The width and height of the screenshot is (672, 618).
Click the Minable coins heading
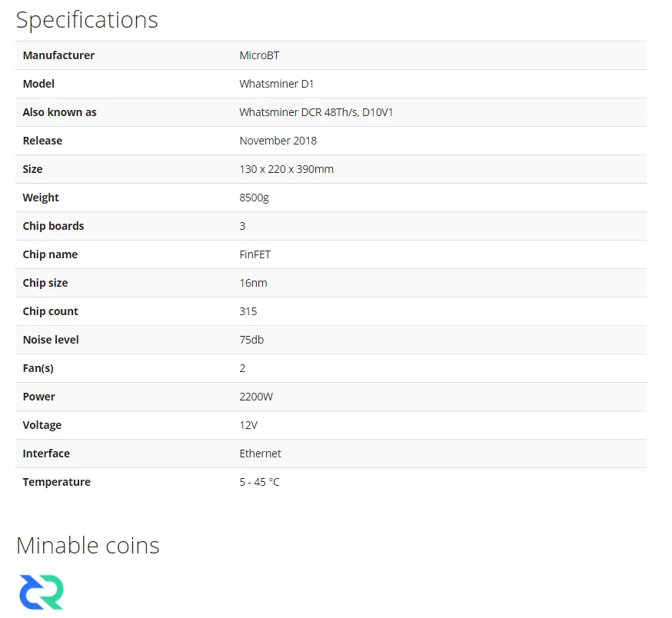point(88,546)
